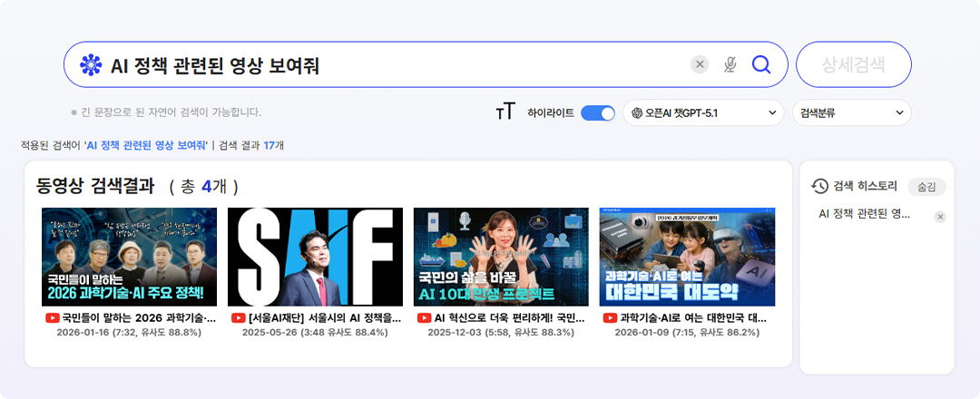Click the 'AI 10대 민생 프로젝트' thumbnail

[501, 257]
